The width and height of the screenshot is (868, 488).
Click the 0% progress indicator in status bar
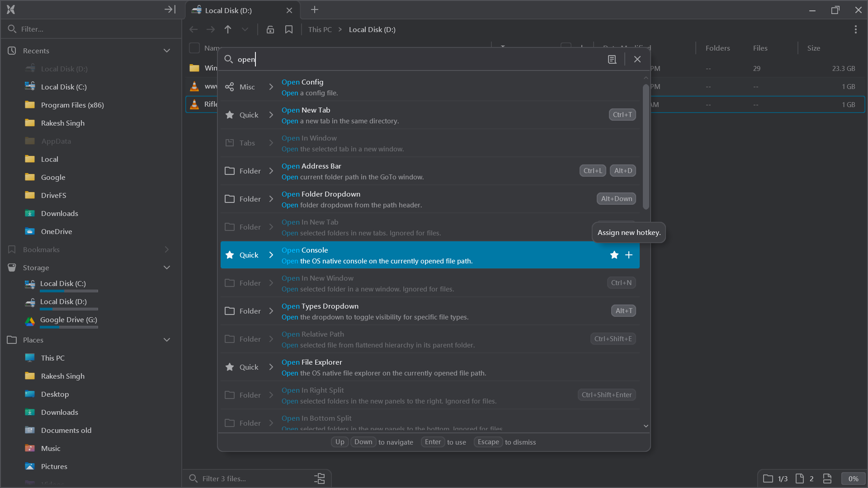pyautogui.click(x=854, y=479)
